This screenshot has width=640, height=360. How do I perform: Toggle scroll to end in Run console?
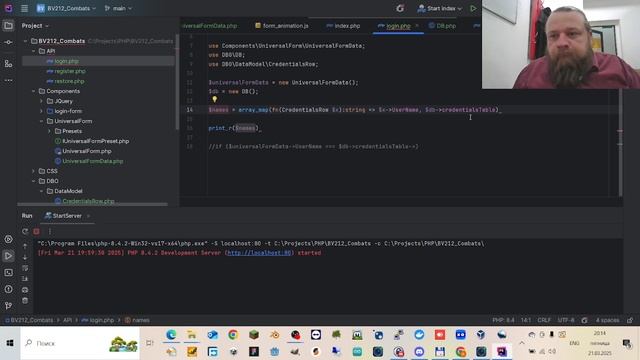[25, 279]
